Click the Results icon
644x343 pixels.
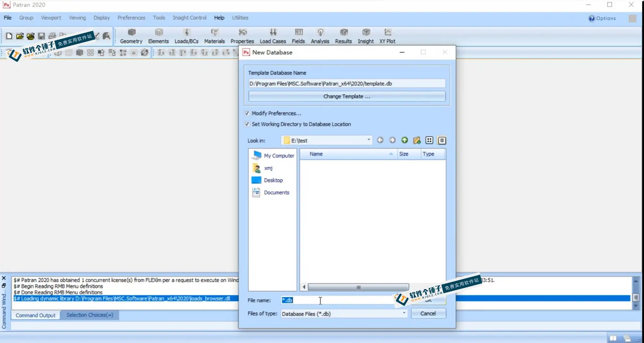343,36
